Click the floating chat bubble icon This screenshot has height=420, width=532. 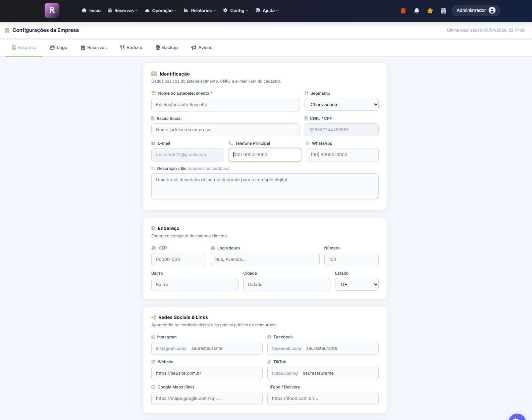[517, 417]
